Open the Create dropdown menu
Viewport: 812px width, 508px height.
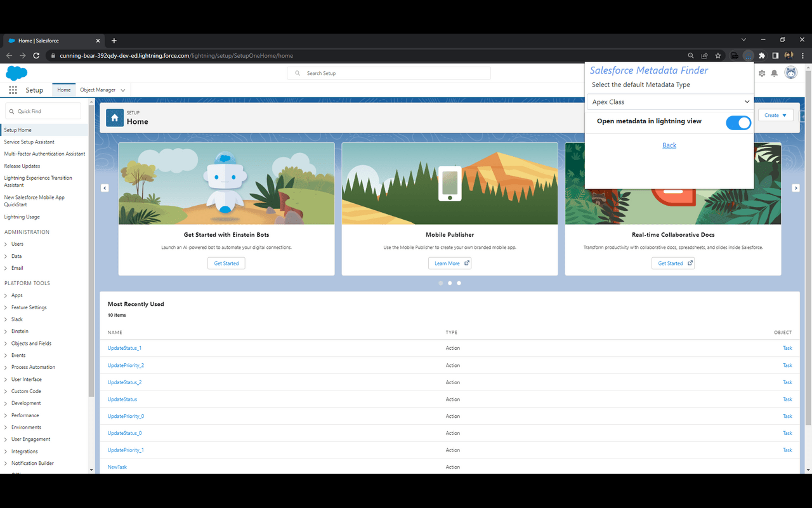pos(775,115)
